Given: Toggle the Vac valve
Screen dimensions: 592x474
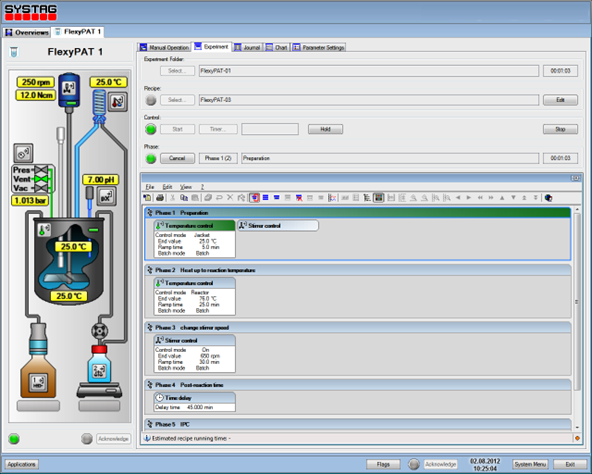Looking at the screenshot, I should pos(40,188).
